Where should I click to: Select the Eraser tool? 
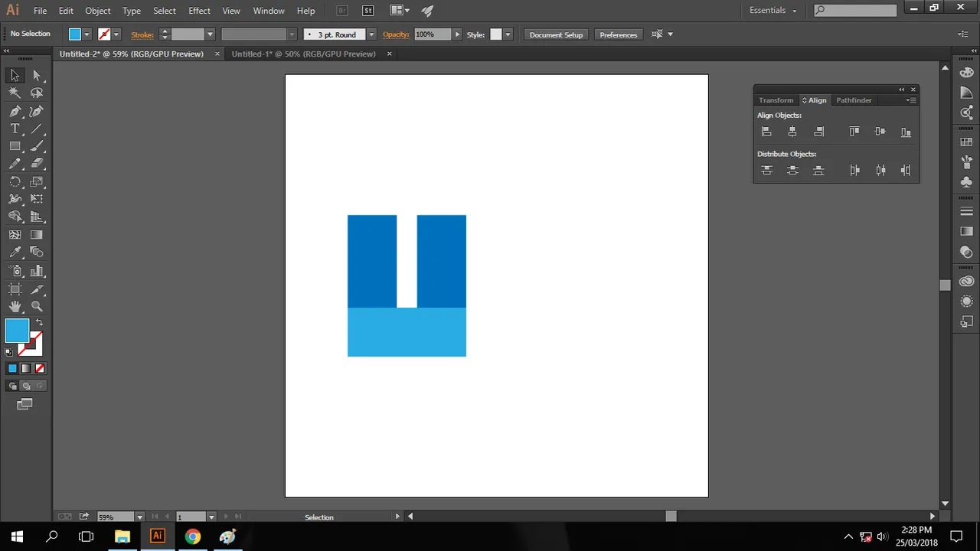(37, 164)
